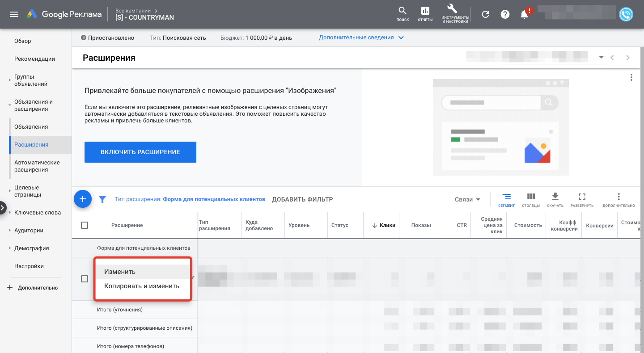Image resolution: width=644 pixels, height=353 pixels.
Task: Open the help question mark icon
Action: tap(505, 14)
